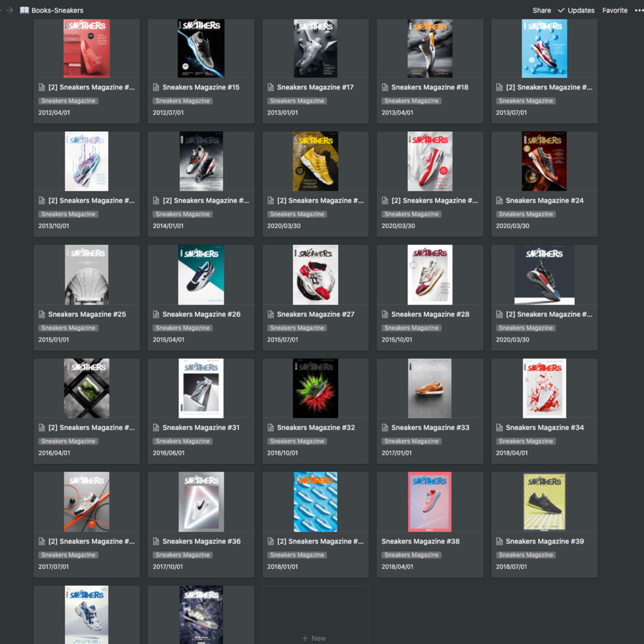Click the date 2017/10/01
The width and height of the screenshot is (644, 644).
click(168, 567)
